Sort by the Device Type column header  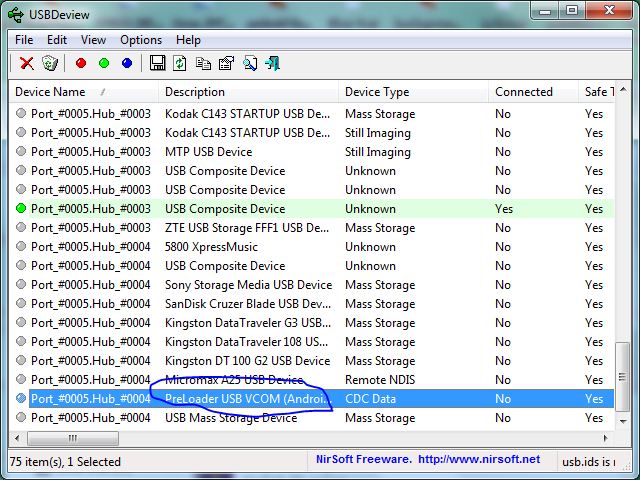tap(413, 92)
